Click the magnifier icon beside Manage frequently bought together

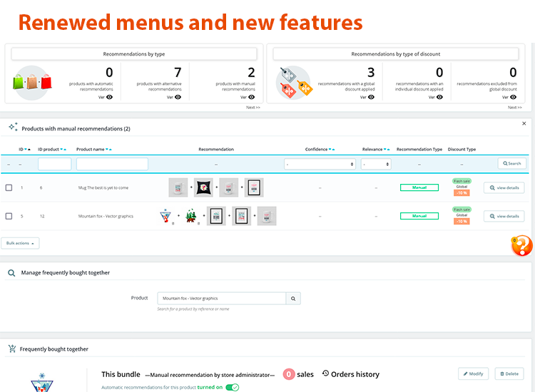[x=11, y=273]
